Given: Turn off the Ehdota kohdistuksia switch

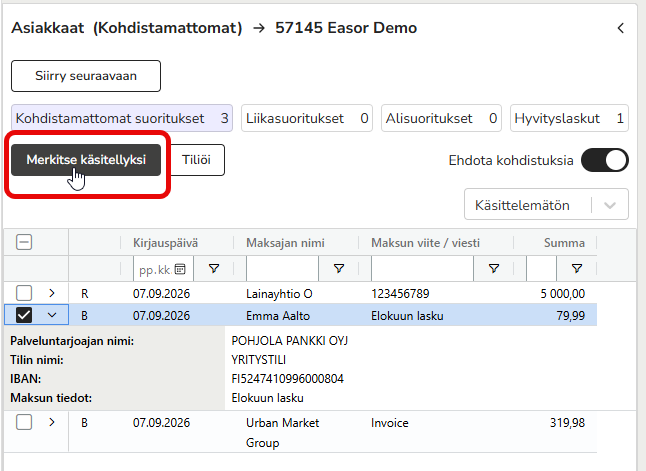Looking at the screenshot, I should (x=605, y=160).
